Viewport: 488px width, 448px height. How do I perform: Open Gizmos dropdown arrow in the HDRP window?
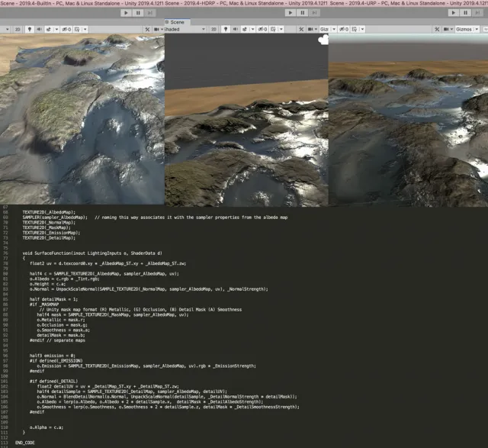[x=334, y=29]
